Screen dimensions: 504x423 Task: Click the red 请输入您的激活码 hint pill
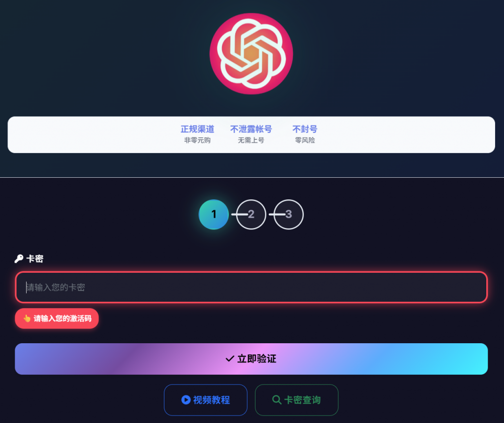57,319
